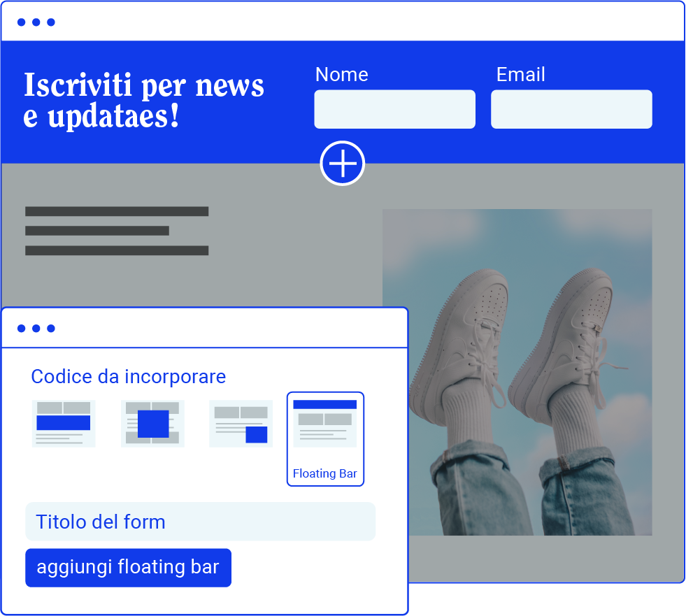
Task: Click the 'Iscriviti per news e updataes!' heading
Action: point(144,101)
